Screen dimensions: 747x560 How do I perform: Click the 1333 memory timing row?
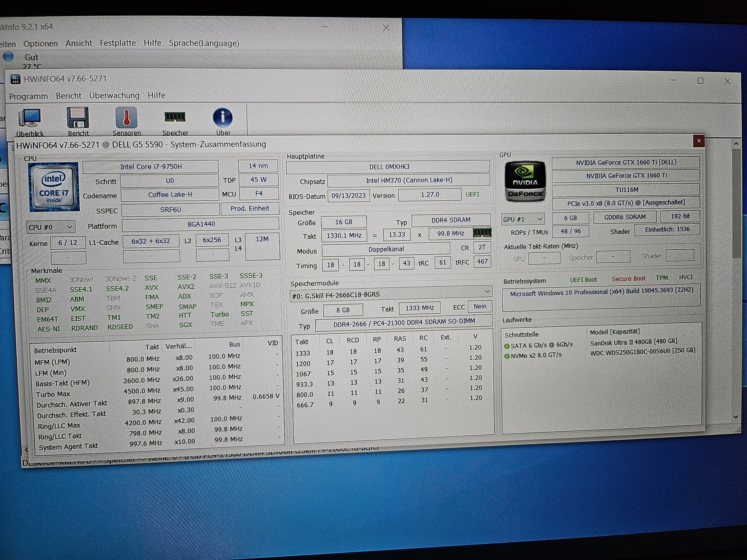pyautogui.click(x=389, y=351)
